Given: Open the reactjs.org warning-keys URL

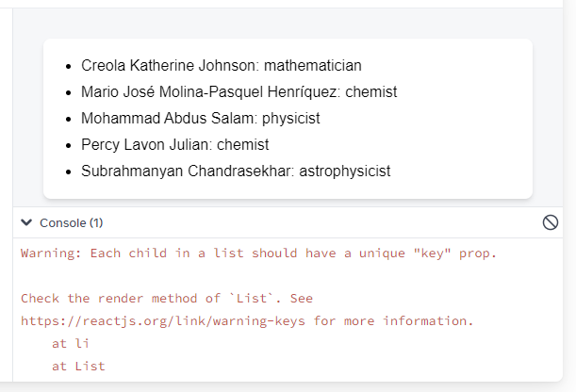Looking at the screenshot, I should (x=163, y=320).
